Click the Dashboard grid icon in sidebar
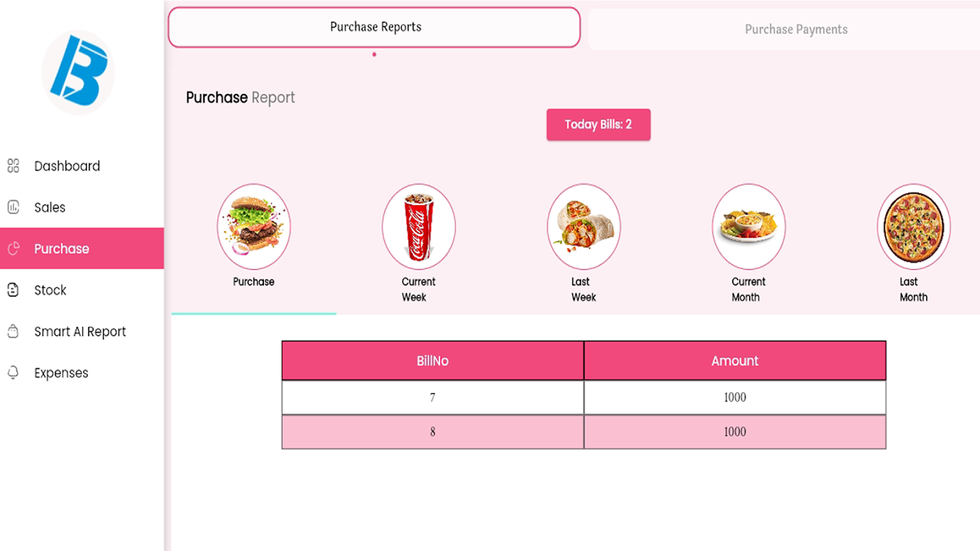This screenshot has width=980, height=551. click(13, 165)
